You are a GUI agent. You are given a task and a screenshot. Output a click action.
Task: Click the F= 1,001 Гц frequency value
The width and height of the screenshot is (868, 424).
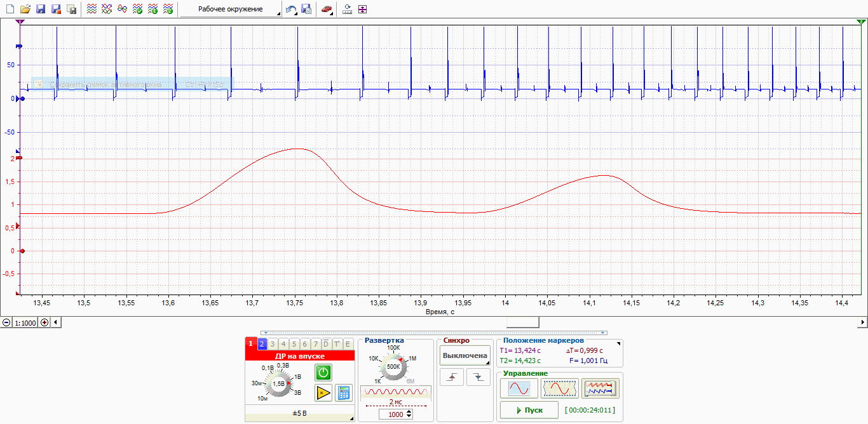588,361
